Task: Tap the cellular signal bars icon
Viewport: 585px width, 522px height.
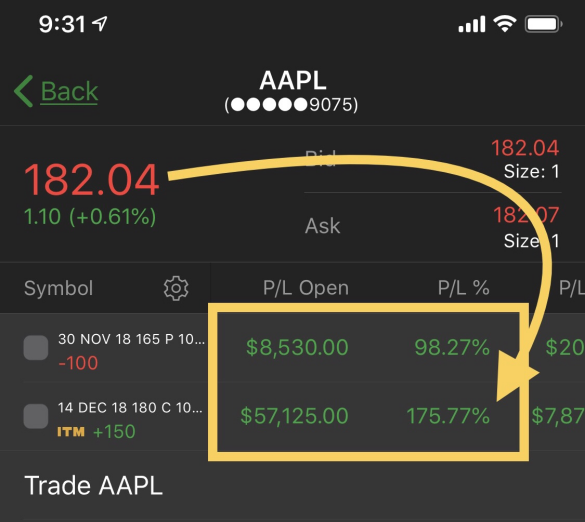Action: pos(472,24)
